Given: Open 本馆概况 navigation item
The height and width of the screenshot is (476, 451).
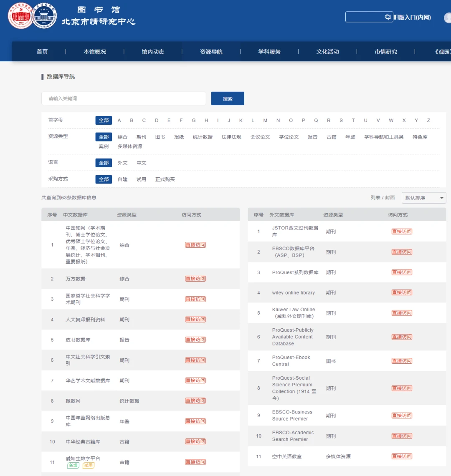Looking at the screenshot, I should click(95, 52).
